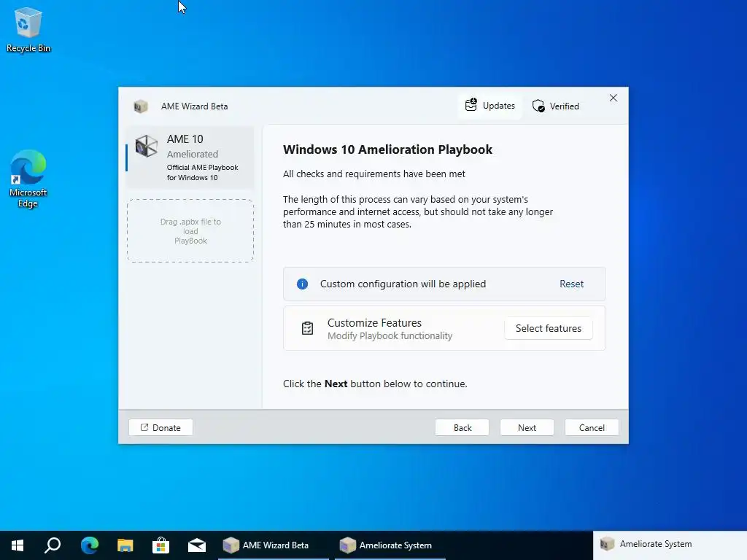Close the AME Wizard Beta window

[613, 98]
